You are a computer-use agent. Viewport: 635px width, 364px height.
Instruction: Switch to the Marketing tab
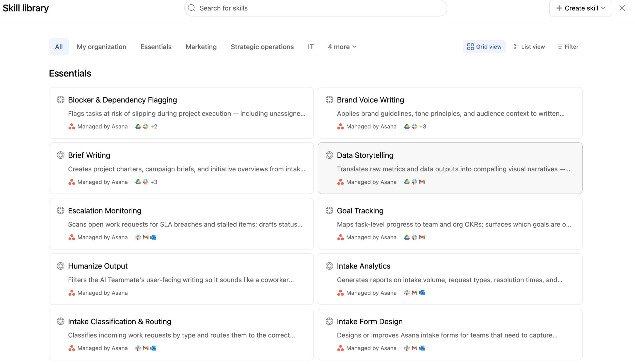click(201, 47)
